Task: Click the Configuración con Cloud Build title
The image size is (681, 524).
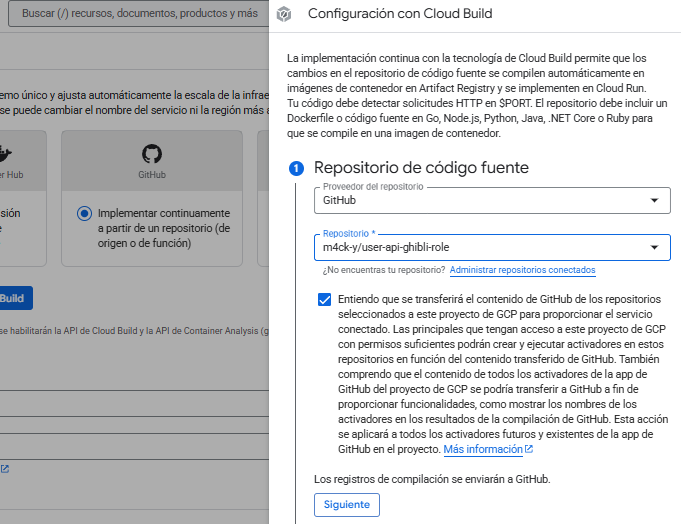Action: [400, 14]
